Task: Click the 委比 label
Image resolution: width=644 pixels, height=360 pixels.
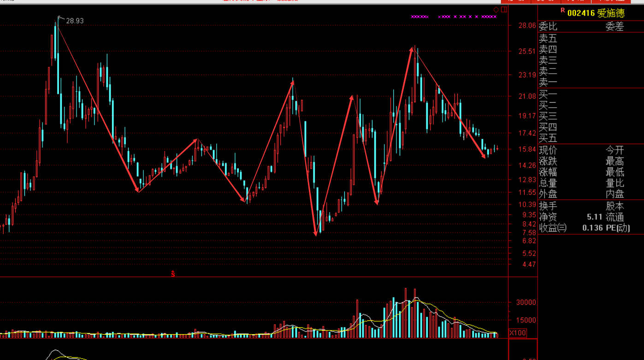Action: [548, 27]
